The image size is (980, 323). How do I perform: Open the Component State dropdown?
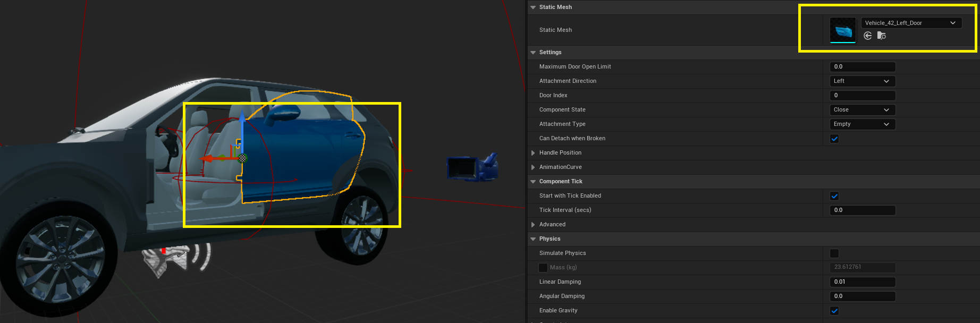coord(862,110)
